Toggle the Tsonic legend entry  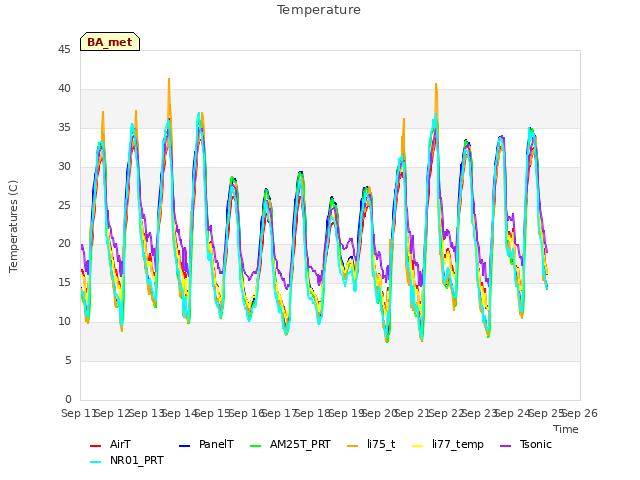pyautogui.click(x=526, y=444)
